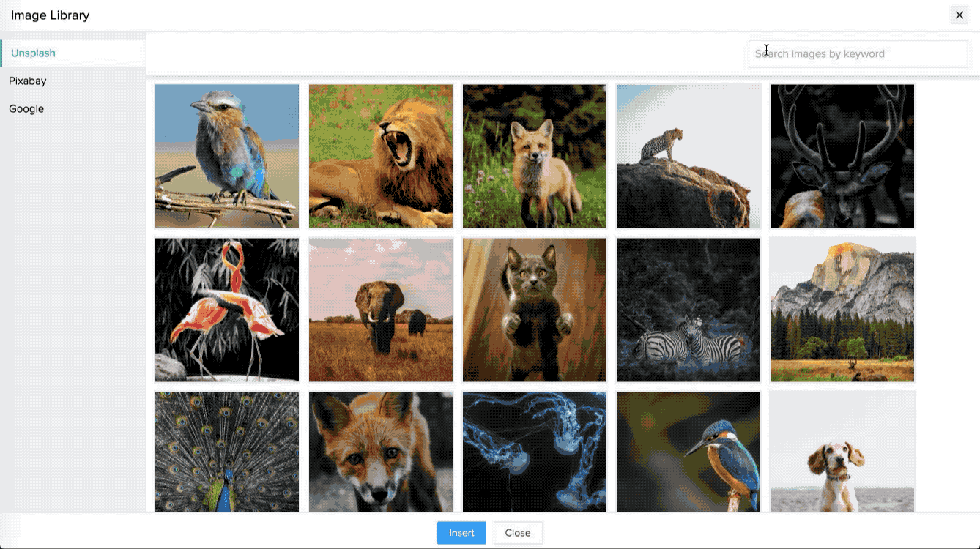The image size is (980, 549).
Task: Pick the elephant in savanna photo
Action: click(x=381, y=310)
